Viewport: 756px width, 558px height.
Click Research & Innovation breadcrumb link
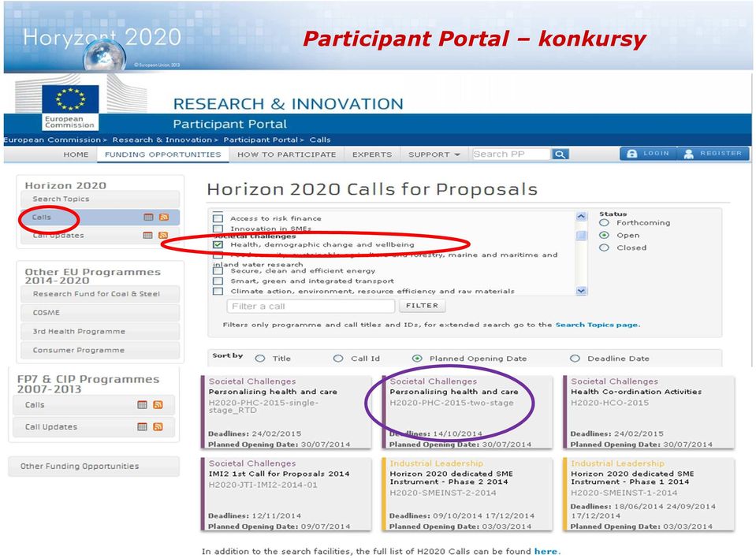(x=162, y=139)
